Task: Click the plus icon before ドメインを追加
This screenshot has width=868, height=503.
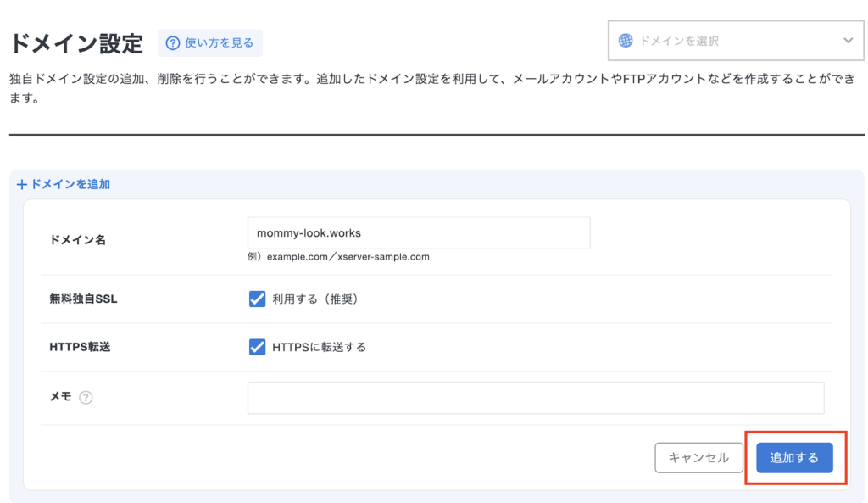Action: (x=22, y=184)
